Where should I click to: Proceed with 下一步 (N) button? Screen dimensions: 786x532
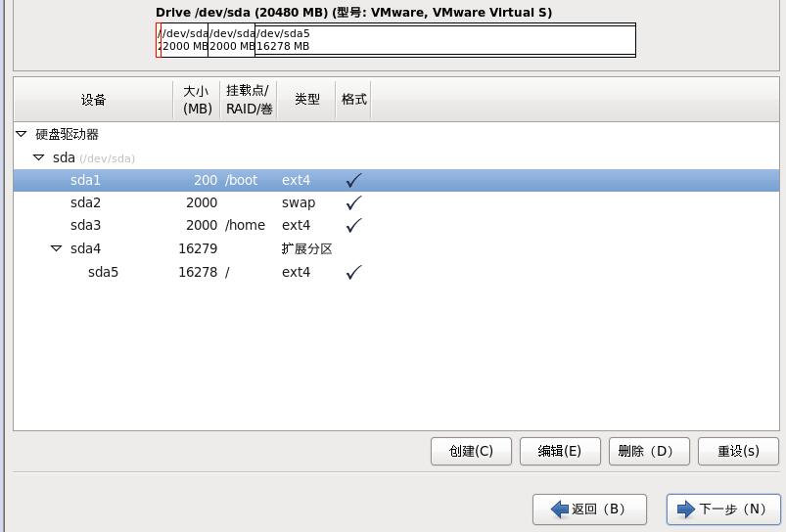[723, 509]
